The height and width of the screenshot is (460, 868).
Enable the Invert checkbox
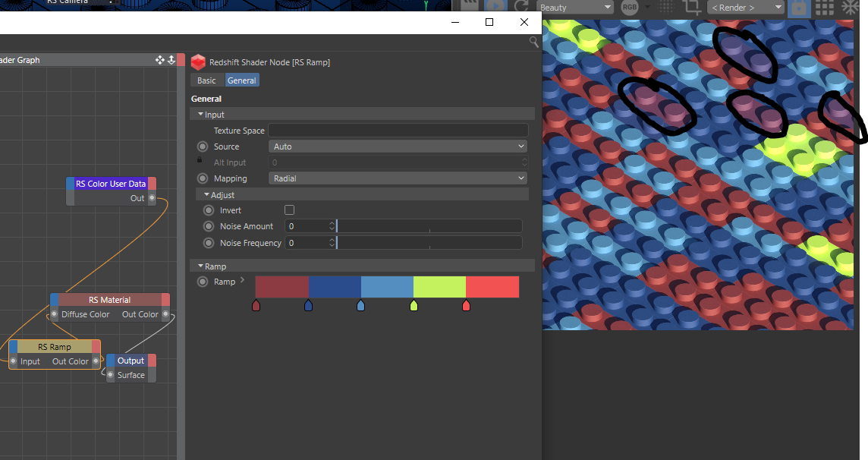tap(290, 210)
